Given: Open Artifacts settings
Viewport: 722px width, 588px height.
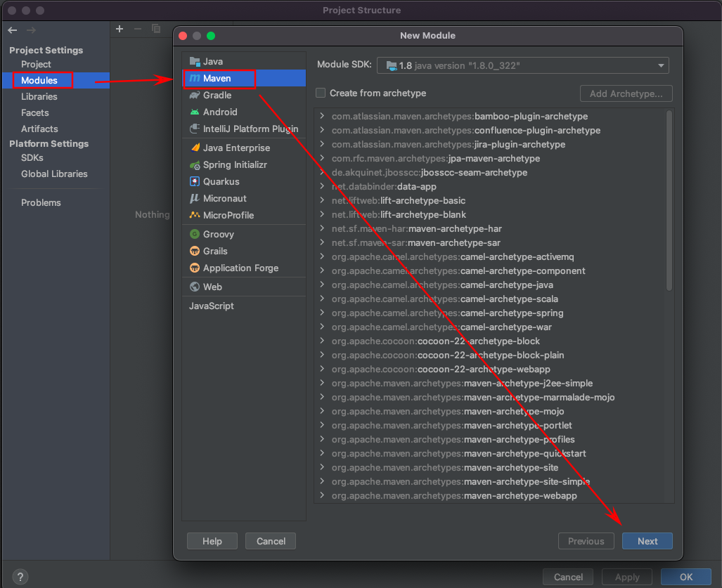Looking at the screenshot, I should [x=39, y=129].
